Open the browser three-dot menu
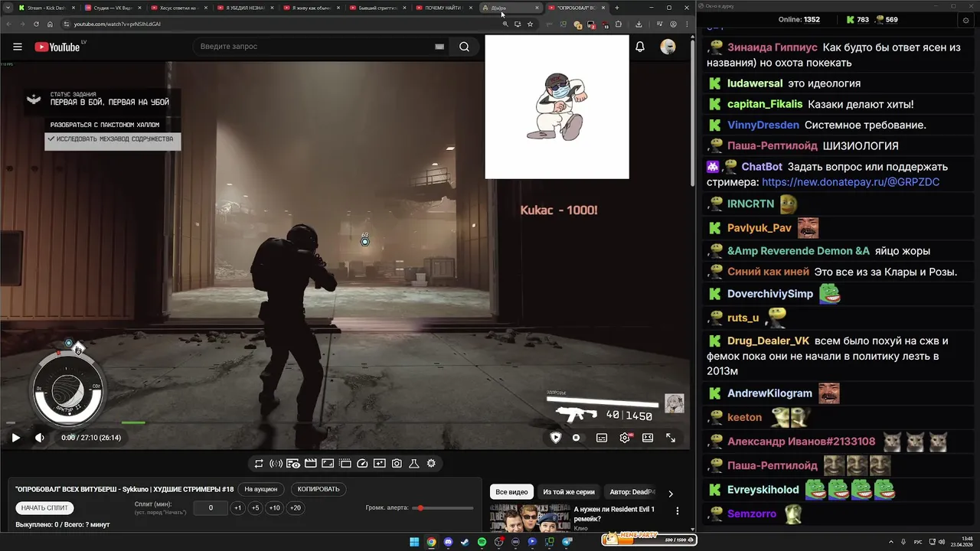 coord(687,24)
